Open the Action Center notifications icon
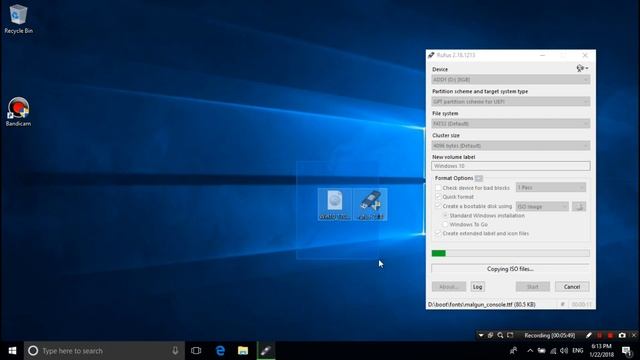 tap(627, 351)
